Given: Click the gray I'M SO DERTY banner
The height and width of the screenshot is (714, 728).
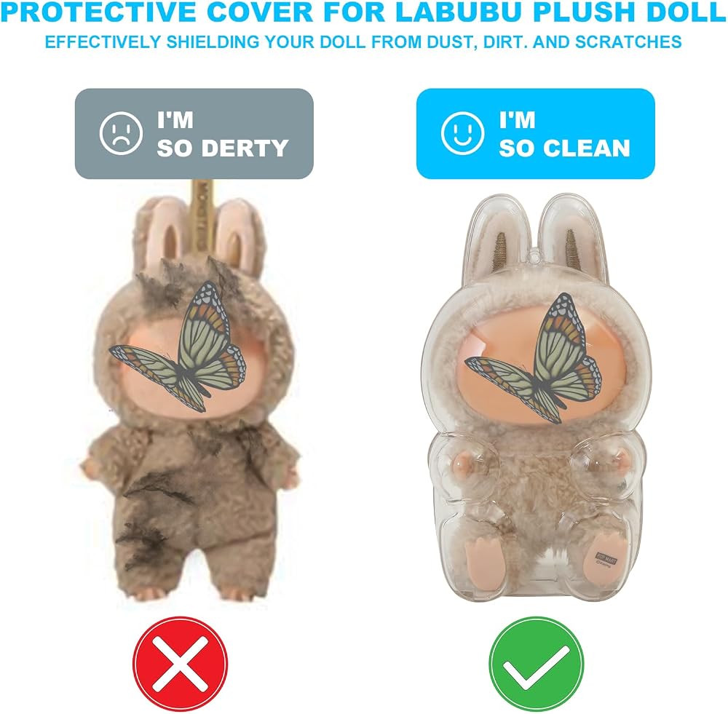Looking at the screenshot, I should point(194,133).
